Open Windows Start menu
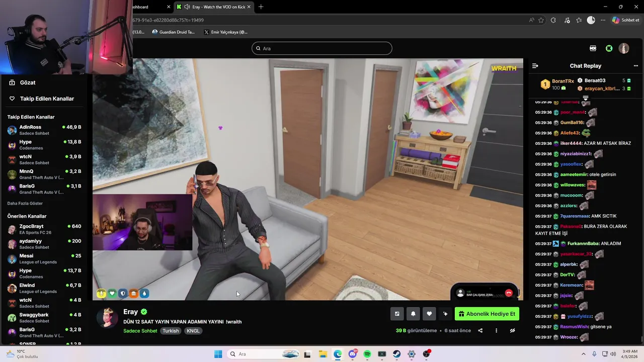This screenshot has height=362, width=644. point(218,354)
